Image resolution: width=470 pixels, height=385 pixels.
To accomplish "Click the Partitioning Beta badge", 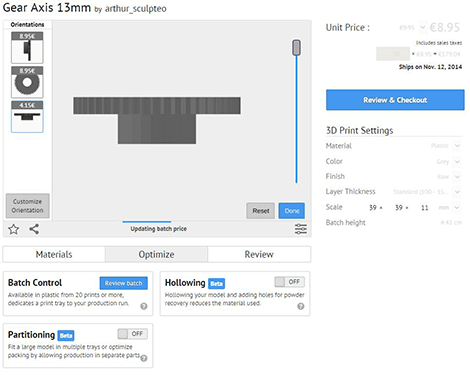I will (x=66, y=335).
